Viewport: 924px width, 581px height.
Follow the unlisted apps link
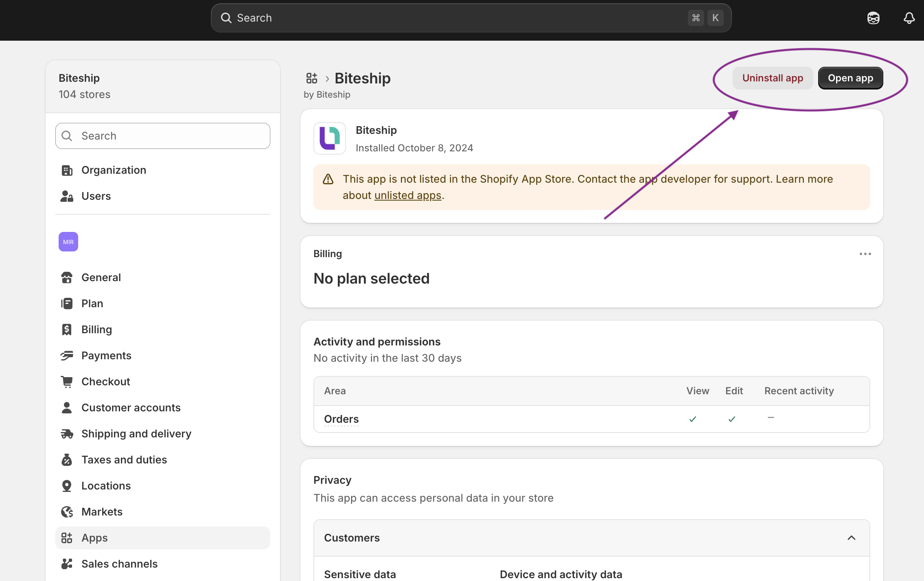click(x=408, y=195)
